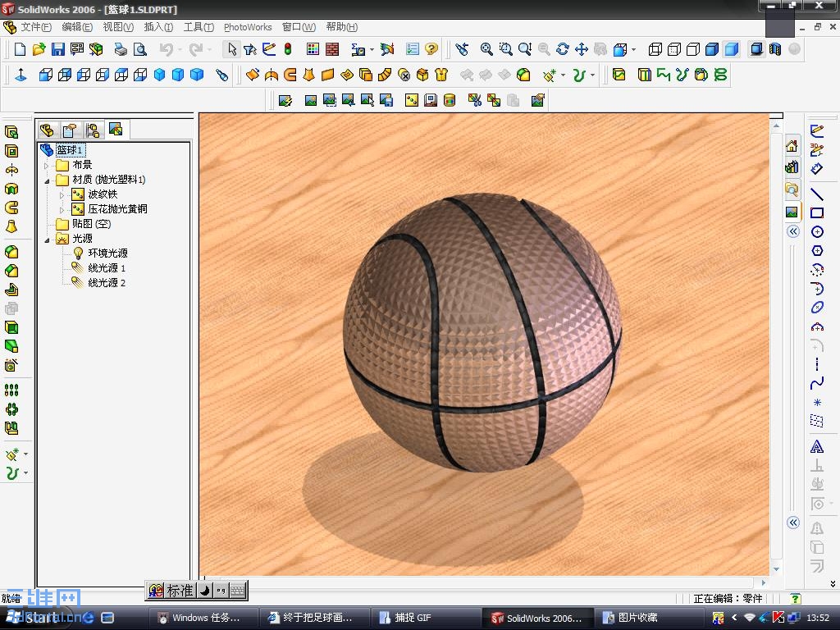840x630 pixels.
Task: Select 线光源 1 in the tree
Action: click(x=107, y=268)
